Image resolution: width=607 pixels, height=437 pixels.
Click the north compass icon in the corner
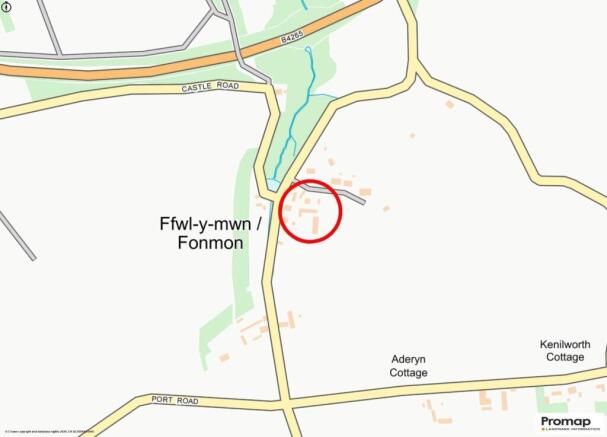pos(6,7)
